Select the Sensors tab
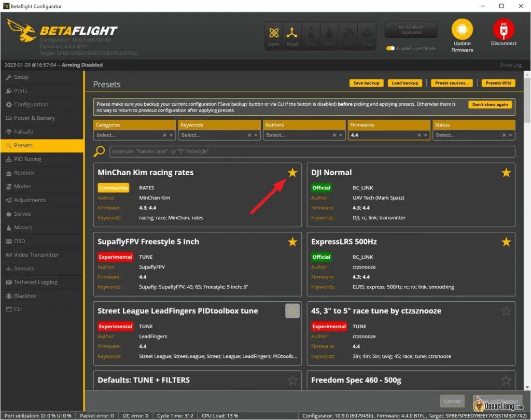 (42, 269)
